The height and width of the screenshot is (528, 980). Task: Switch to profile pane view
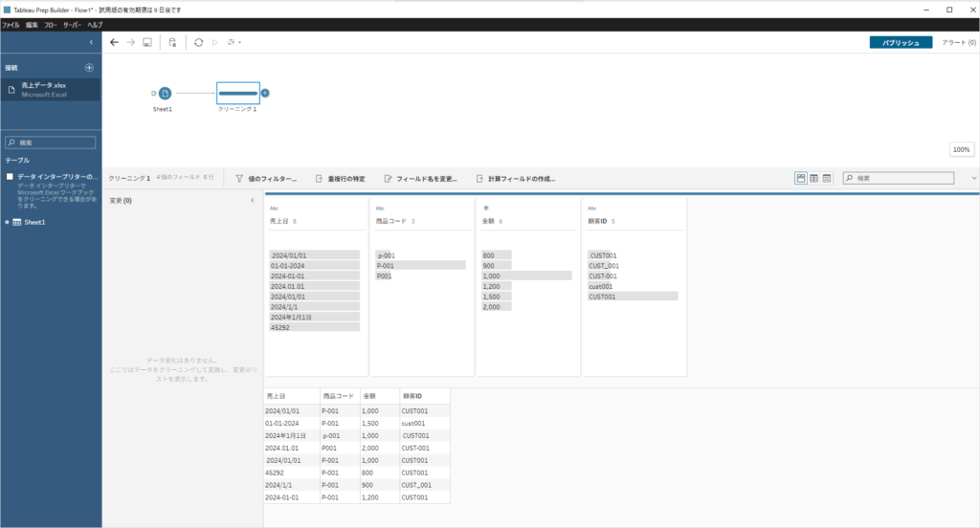tap(800, 178)
